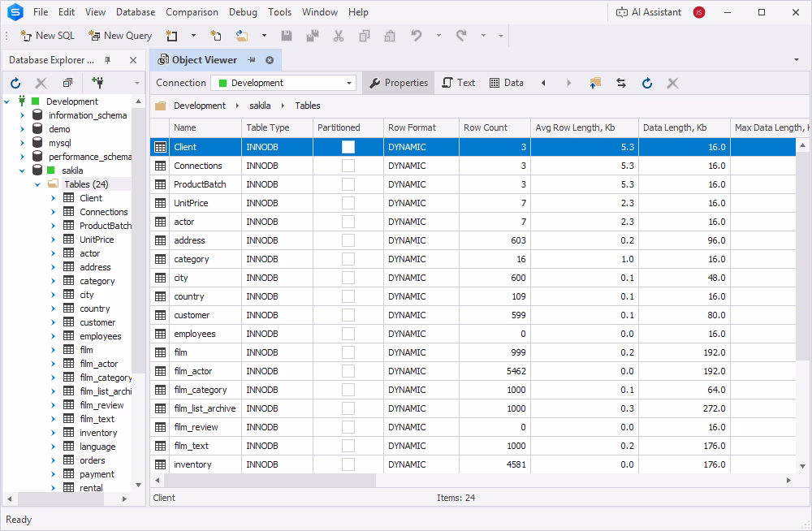Collapse the sakila database node
Viewport: 812px width, 531px height.
point(22,171)
